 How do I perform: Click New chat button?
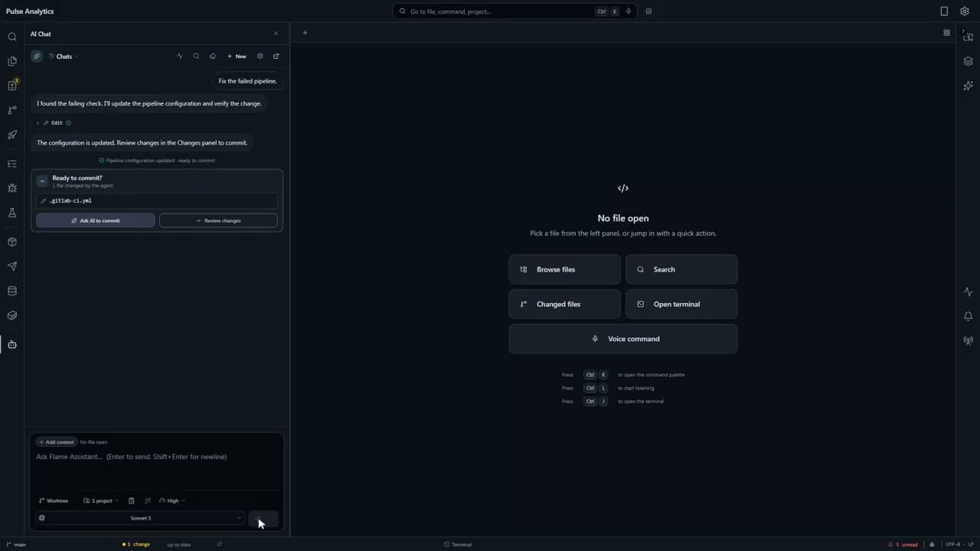237,56
